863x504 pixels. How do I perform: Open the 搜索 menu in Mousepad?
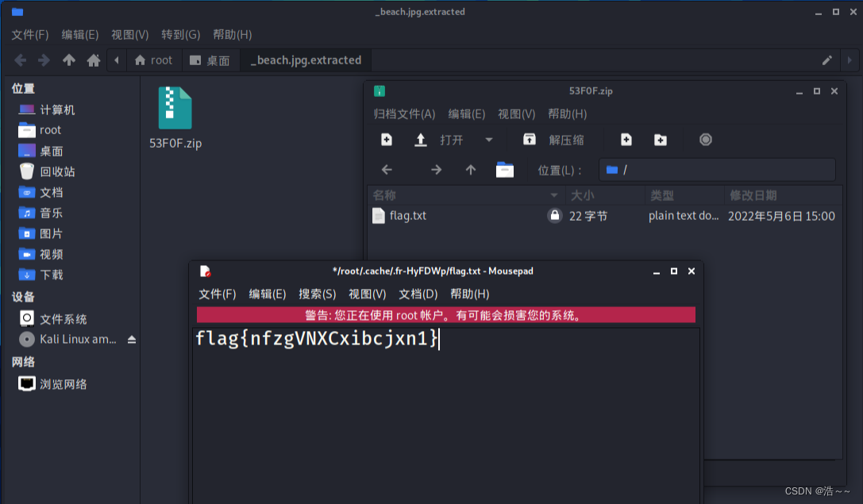click(x=317, y=294)
